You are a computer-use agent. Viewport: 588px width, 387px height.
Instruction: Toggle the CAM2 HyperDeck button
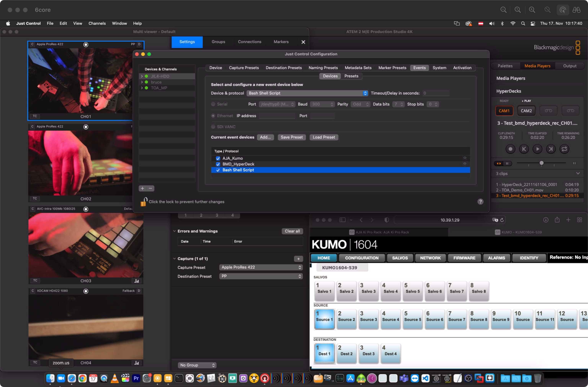526,111
